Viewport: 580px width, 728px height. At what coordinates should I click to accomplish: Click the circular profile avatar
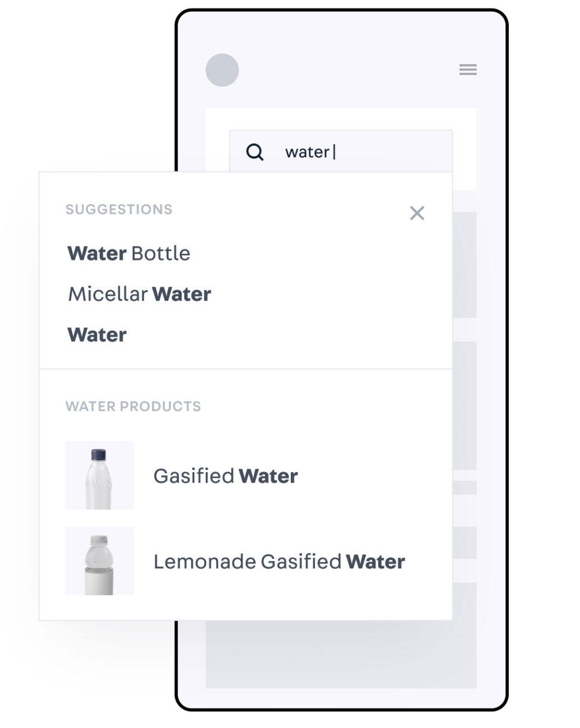coord(222,70)
